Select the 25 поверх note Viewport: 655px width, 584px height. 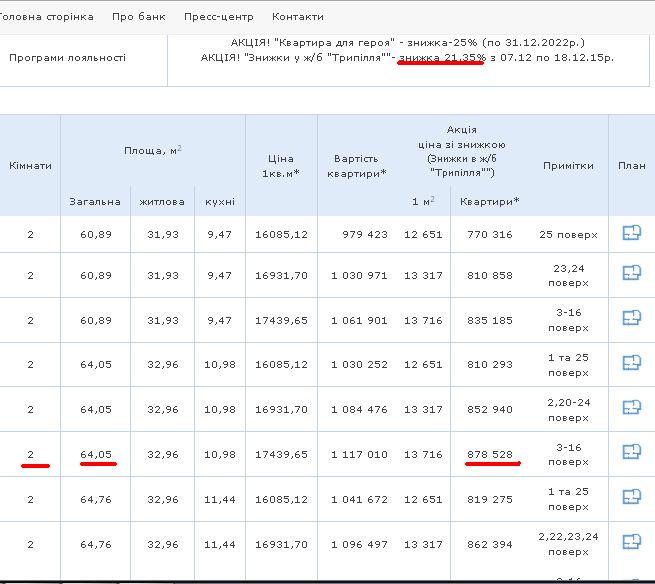(x=568, y=235)
